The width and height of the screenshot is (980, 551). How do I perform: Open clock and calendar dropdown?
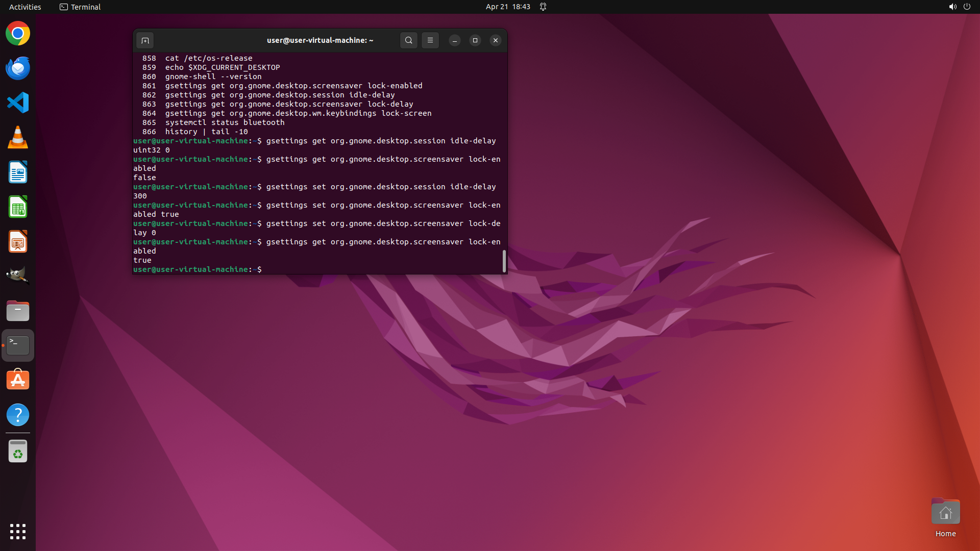(x=507, y=7)
